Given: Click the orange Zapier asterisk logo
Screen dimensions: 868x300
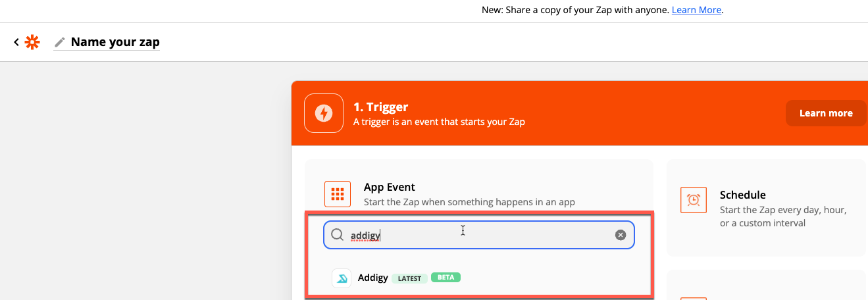Looking at the screenshot, I should 32,42.
